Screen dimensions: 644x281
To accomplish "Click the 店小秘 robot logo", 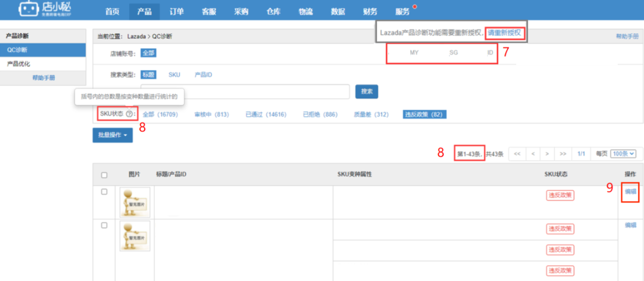I will 28,10.
